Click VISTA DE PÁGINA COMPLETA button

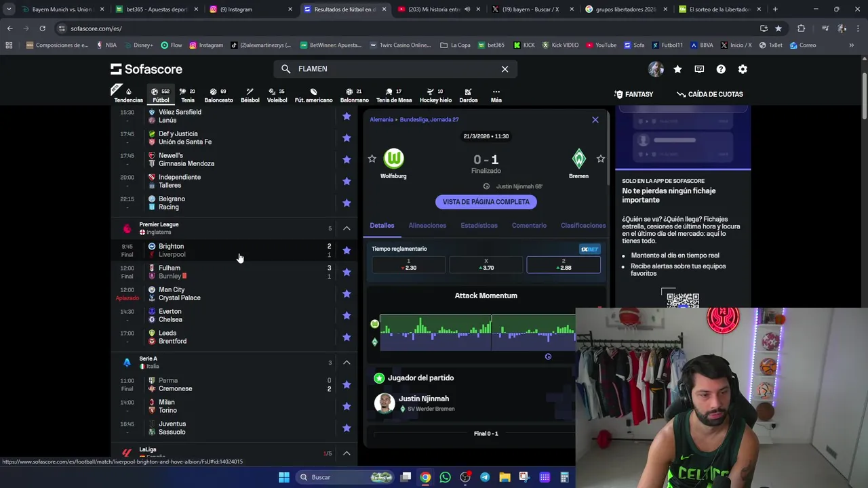pos(486,202)
